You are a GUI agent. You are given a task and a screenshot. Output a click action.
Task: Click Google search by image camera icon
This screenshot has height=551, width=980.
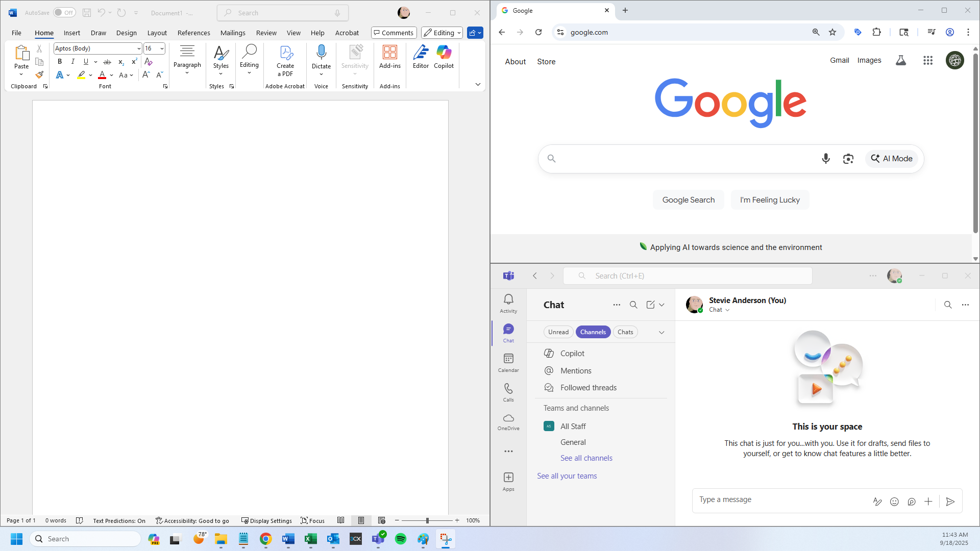(x=848, y=159)
